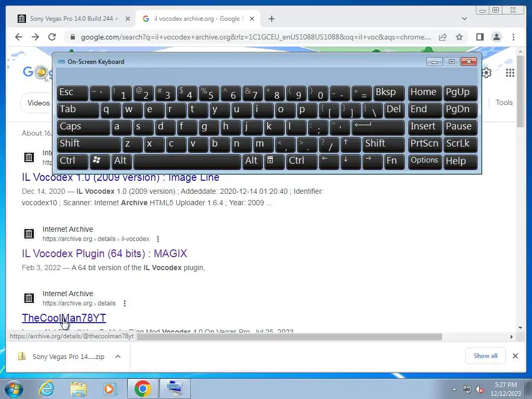This screenshot has height=399, width=532.
Task: Open the Windows Start menu
Action: pos(14,389)
